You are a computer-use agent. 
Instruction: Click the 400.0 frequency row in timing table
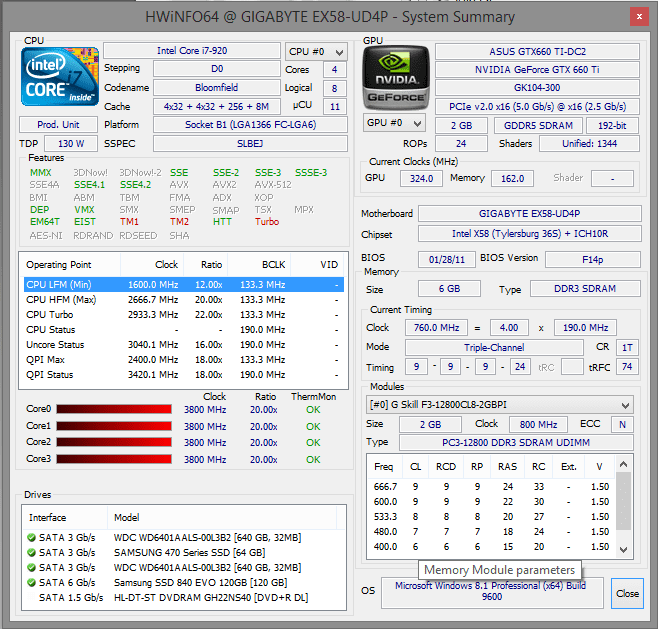tap(491, 547)
